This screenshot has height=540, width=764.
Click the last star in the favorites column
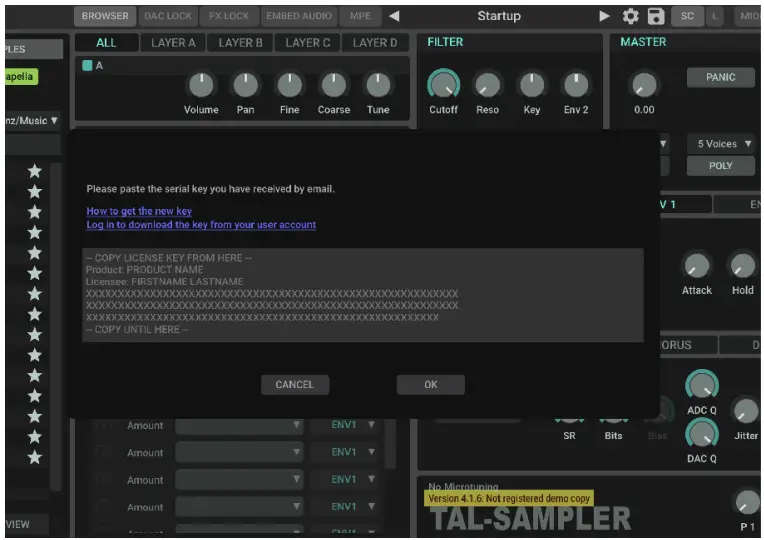pyautogui.click(x=35, y=457)
